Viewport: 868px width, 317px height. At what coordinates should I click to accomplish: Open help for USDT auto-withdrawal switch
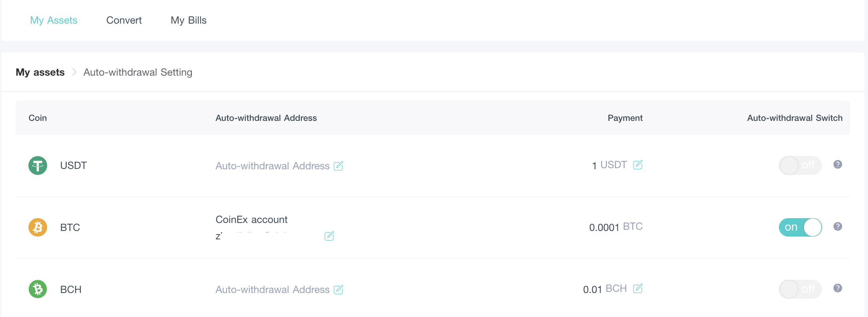[838, 165]
